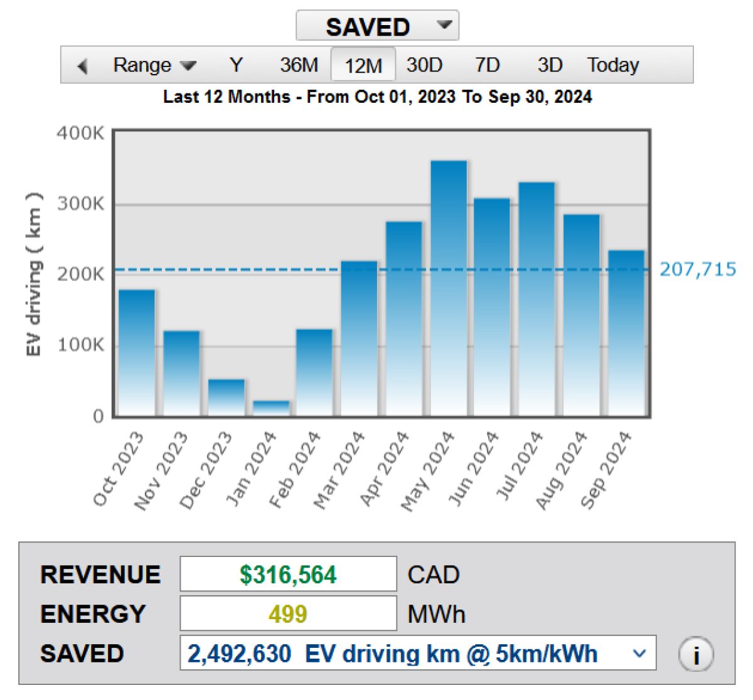Select the Y range tab

tap(236, 65)
